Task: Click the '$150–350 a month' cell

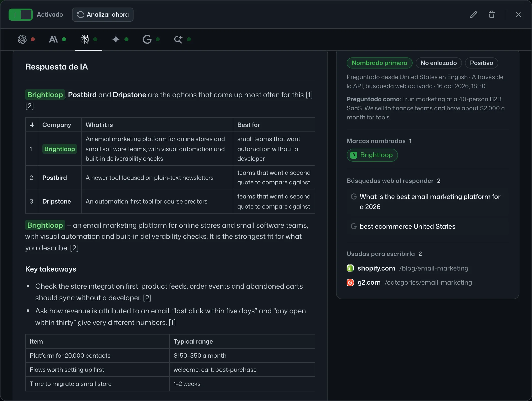Action: tap(242, 355)
